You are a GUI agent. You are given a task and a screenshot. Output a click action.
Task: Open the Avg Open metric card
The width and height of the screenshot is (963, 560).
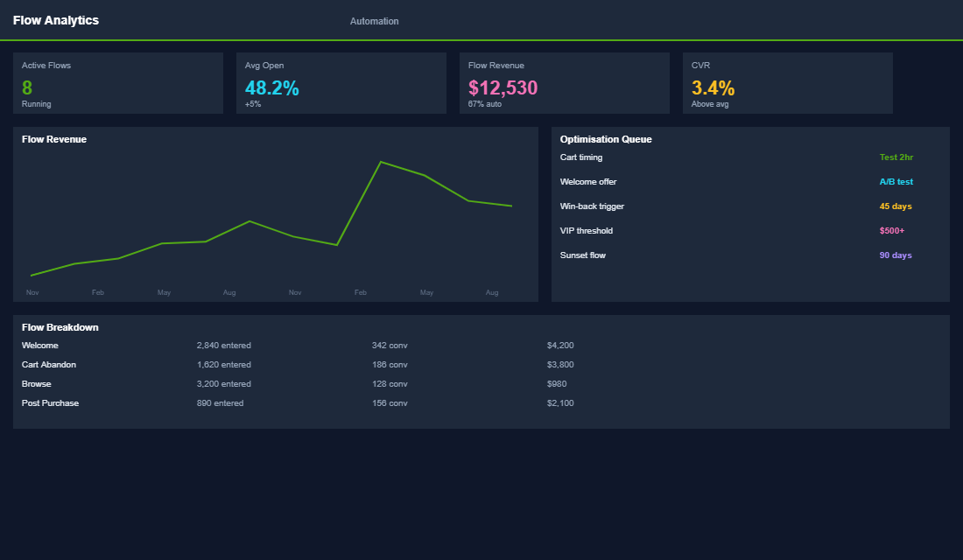coord(341,83)
